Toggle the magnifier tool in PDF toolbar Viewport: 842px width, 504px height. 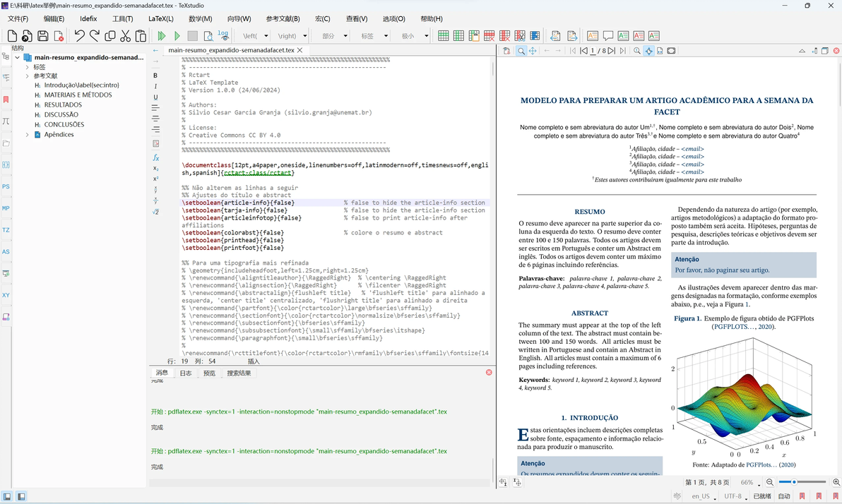521,51
